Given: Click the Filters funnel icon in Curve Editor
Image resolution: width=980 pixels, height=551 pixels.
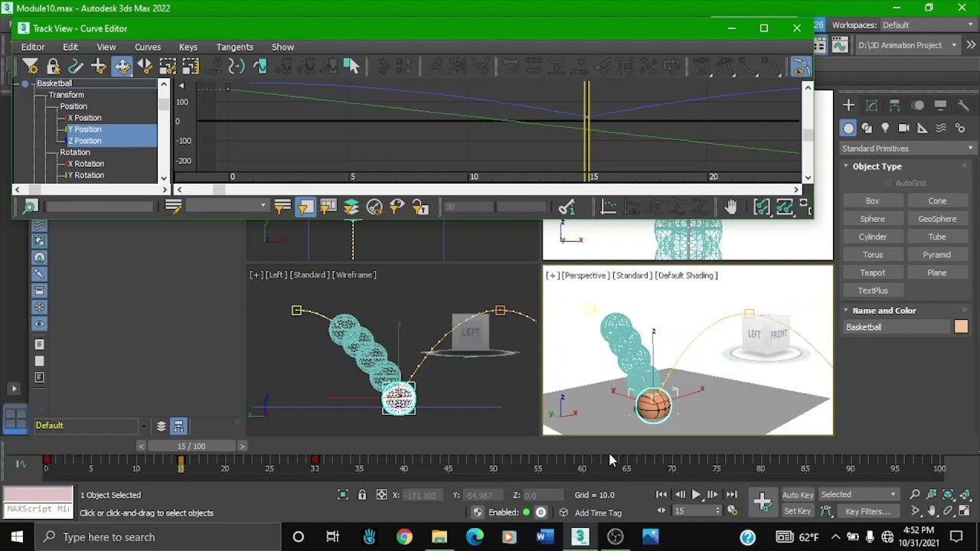Looking at the screenshot, I should tap(30, 67).
